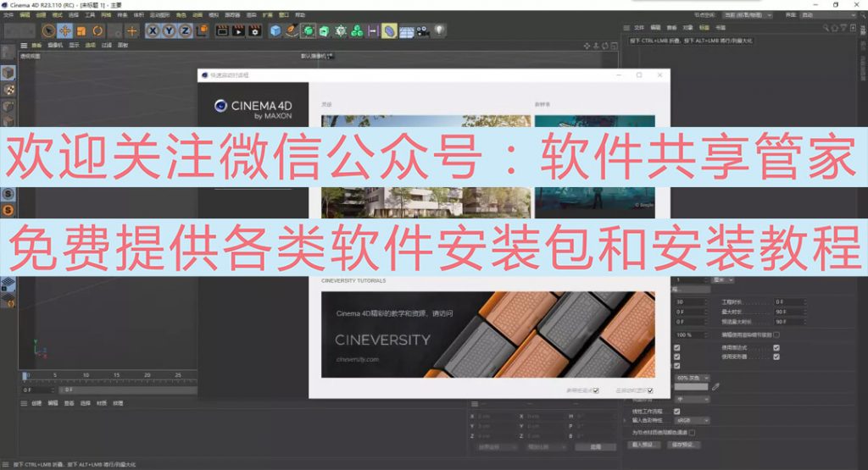868x470 pixels.
Task: Open object manager search magnifier icon
Action: pyautogui.click(x=826, y=28)
